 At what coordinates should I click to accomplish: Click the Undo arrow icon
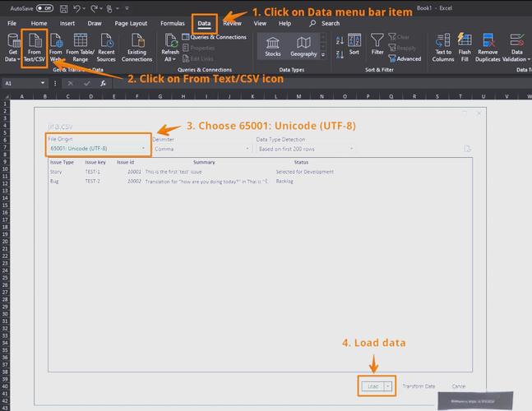(76, 8)
